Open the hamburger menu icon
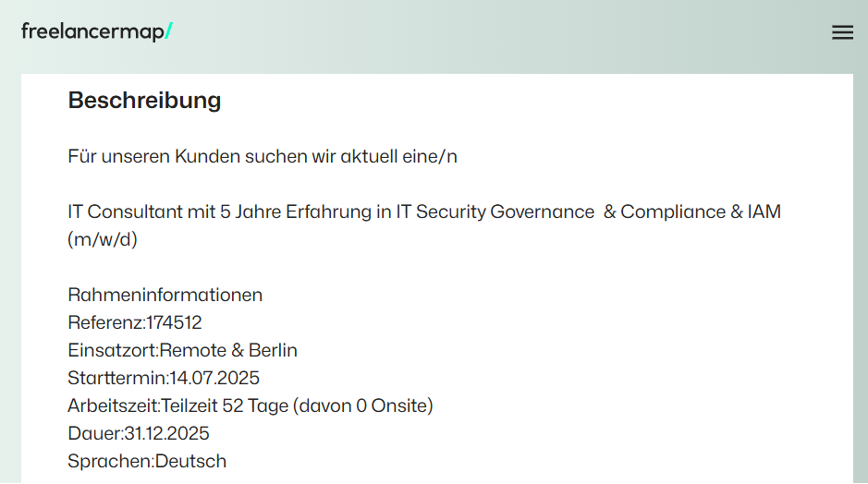The height and width of the screenshot is (484, 868). click(842, 32)
